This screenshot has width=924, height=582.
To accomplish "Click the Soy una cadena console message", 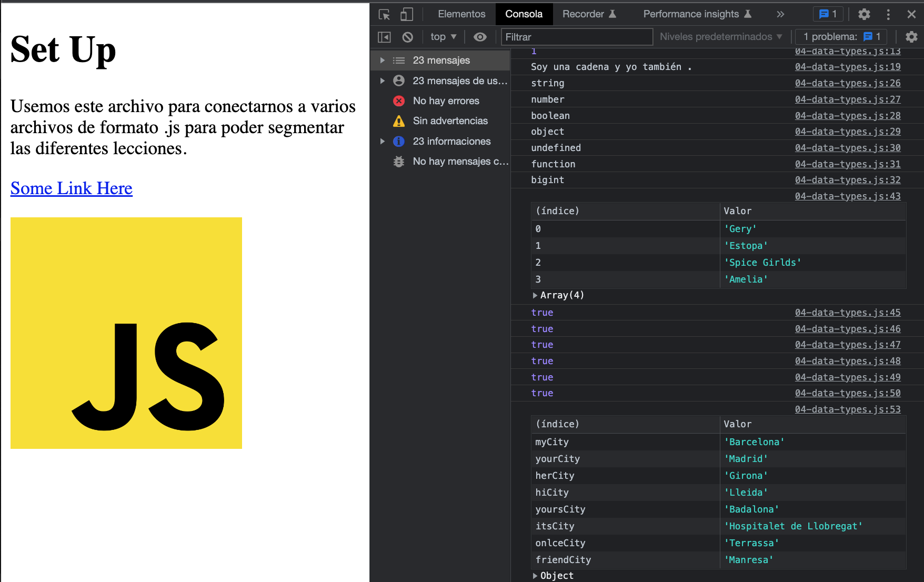I will tap(611, 67).
